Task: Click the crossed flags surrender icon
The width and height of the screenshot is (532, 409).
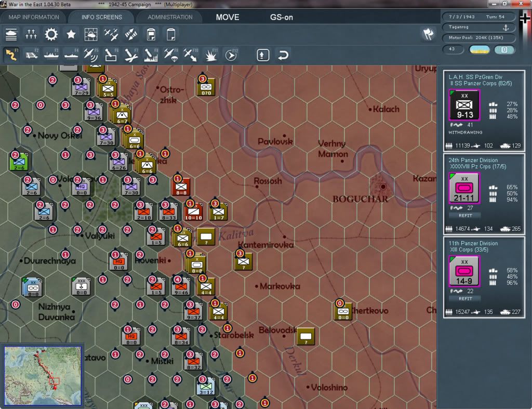Action: [x=428, y=34]
